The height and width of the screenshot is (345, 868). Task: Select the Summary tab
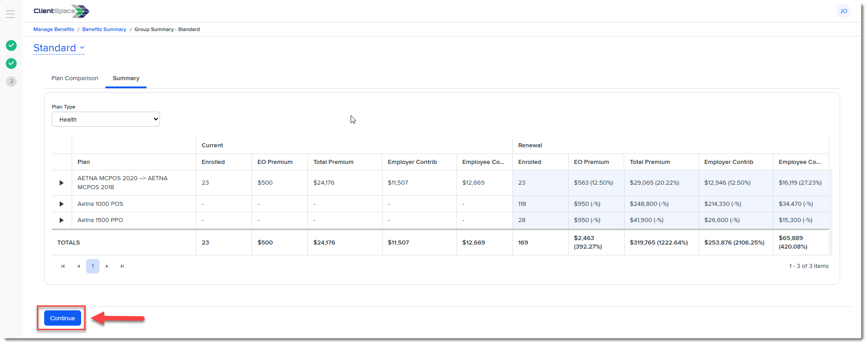[x=126, y=78]
